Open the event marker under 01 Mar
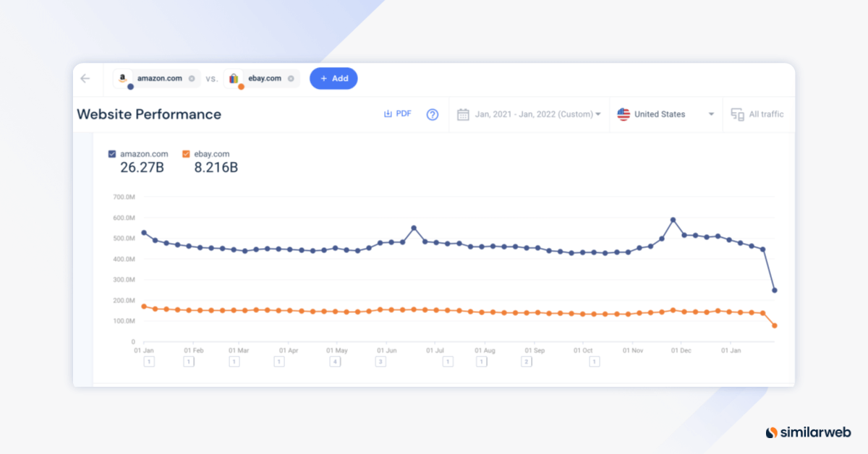 click(x=234, y=361)
